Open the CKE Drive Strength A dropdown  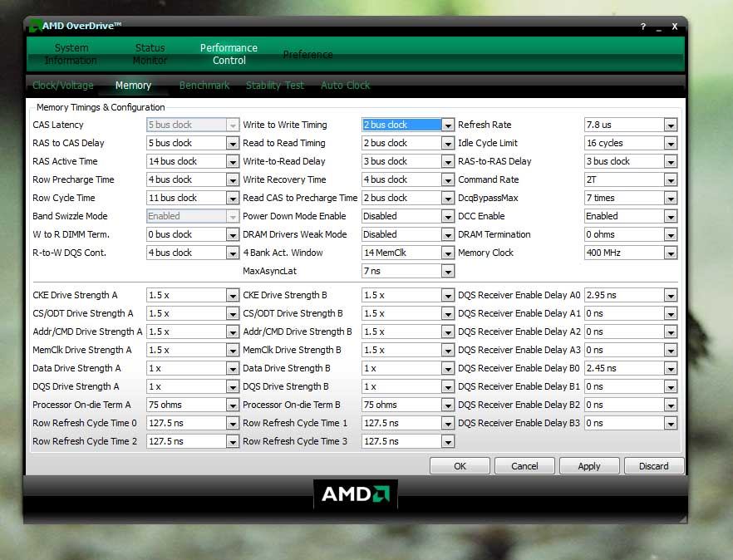point(233,295)
